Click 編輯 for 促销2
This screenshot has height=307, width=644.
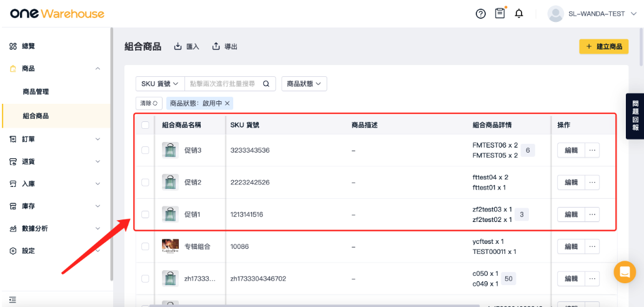click(571, 183)
